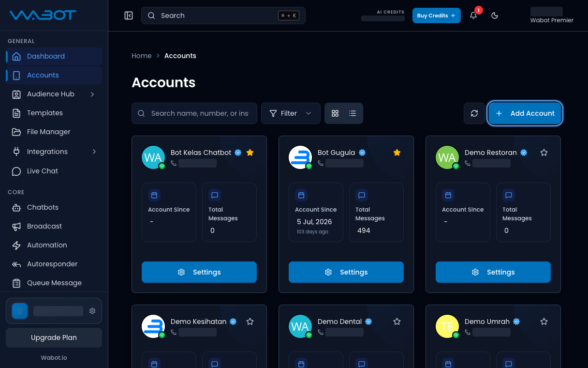Click Demo Dental account name
This screenshot has width=588, height=368.
point(339,322)
